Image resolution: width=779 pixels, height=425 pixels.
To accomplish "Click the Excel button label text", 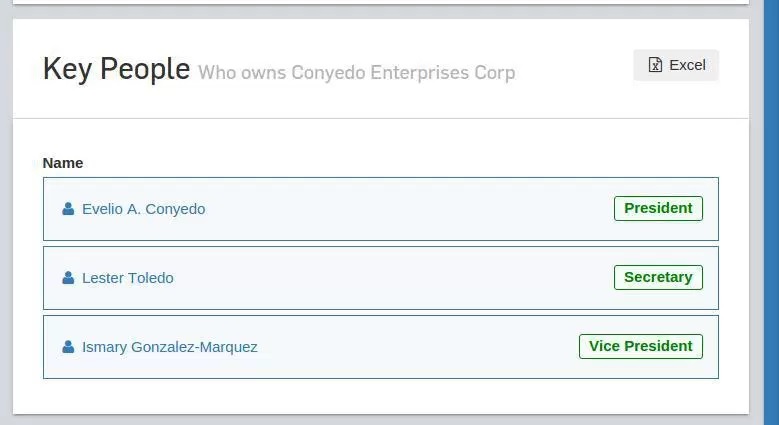I will coord(688,65).
